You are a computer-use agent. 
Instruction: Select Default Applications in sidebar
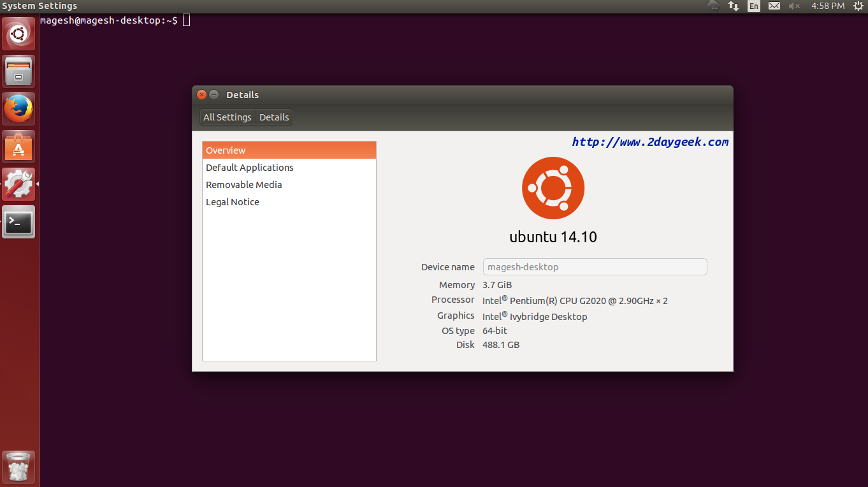[250, 168]
